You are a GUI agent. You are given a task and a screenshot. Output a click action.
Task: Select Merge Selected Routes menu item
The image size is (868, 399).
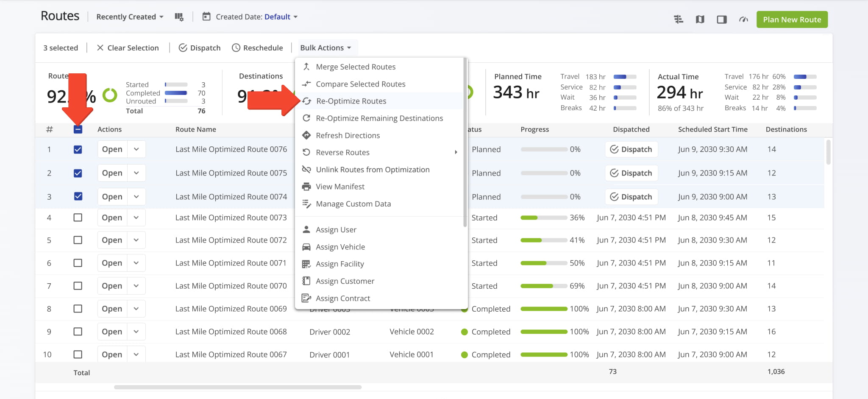355,67
